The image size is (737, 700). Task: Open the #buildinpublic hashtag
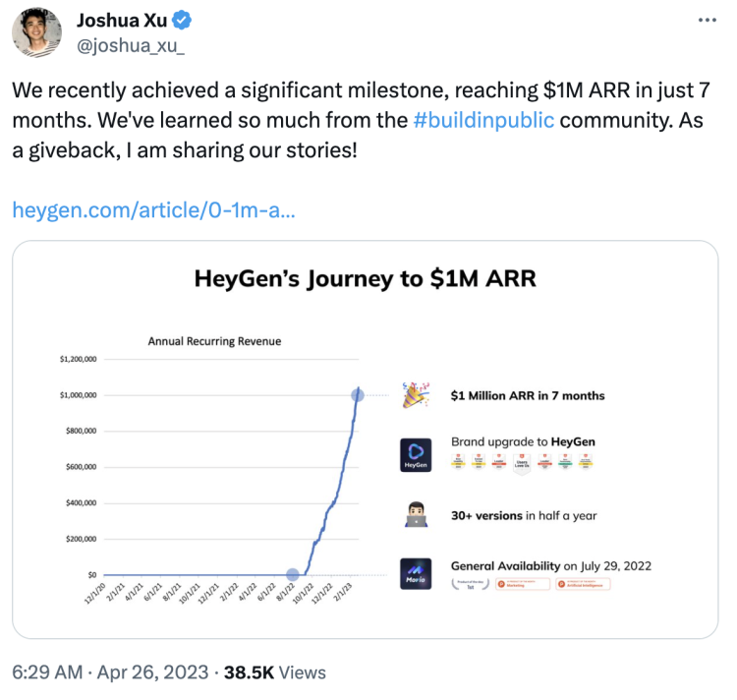tap(483, 120)
